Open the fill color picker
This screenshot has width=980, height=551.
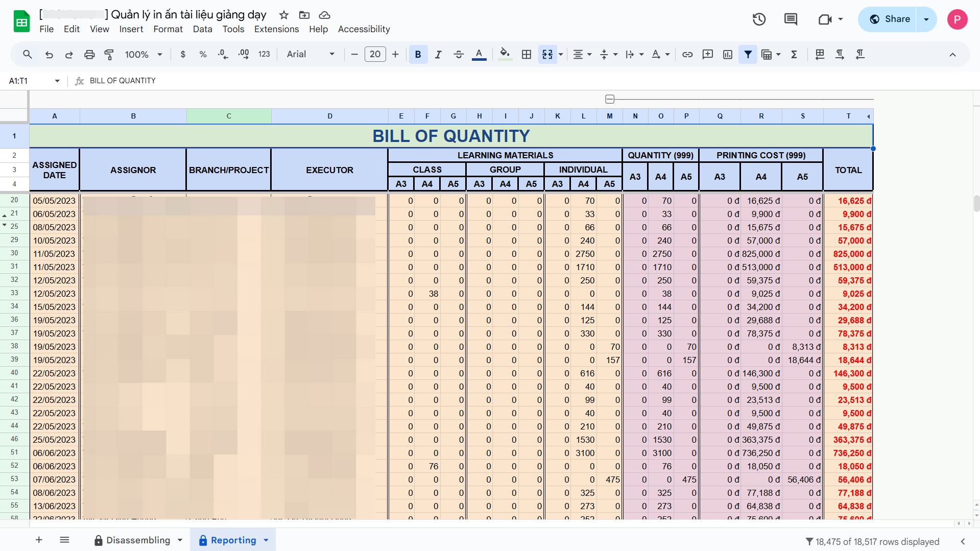505,55
